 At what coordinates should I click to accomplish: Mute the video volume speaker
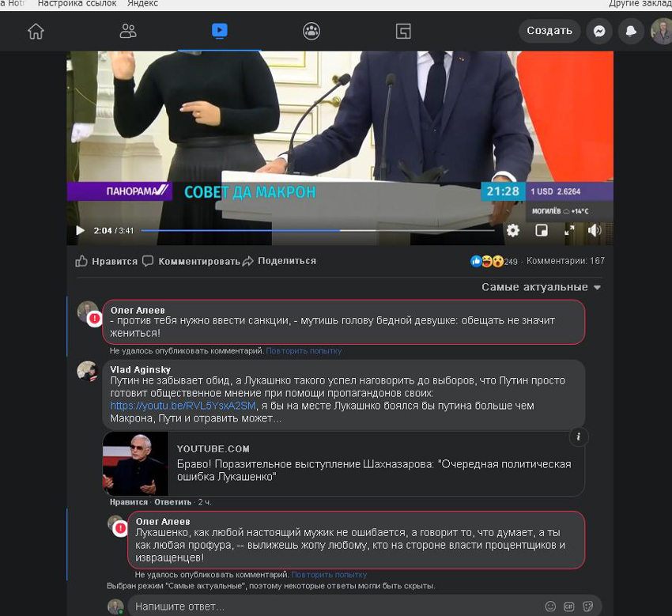coord(595,231)
